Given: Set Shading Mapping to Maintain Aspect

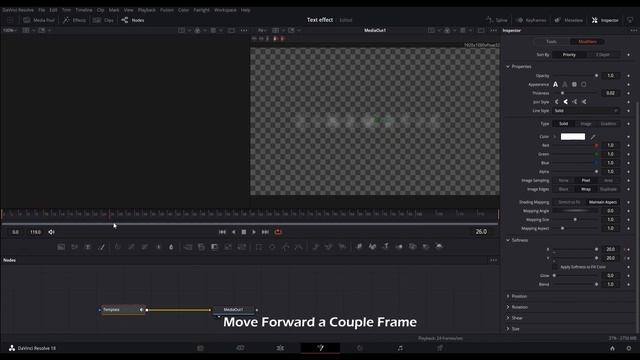Looking at the screenshot, I should [603, 202].
